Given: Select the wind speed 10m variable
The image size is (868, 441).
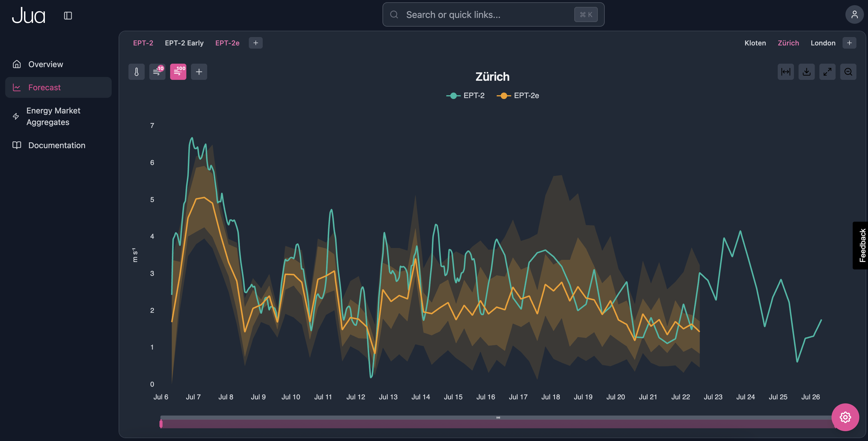Looking at the screenshot, I should [157, 72].
